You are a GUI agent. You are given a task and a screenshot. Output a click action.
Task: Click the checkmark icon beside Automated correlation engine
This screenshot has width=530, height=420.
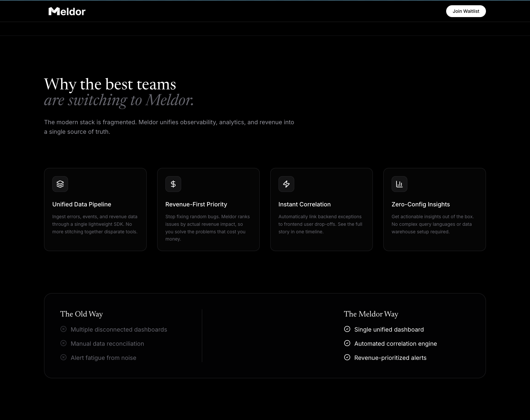(347, 343)
